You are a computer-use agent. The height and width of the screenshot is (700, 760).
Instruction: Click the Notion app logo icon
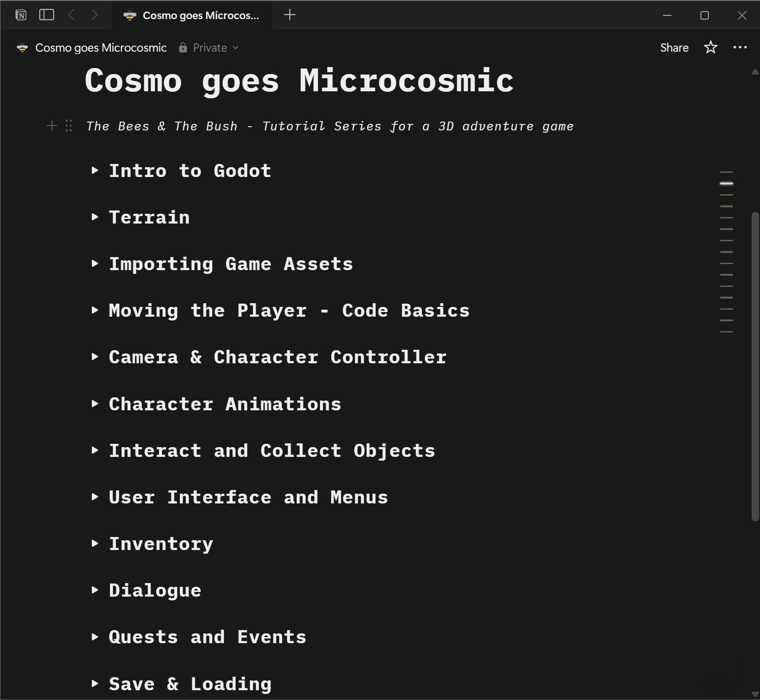(21, 15)
